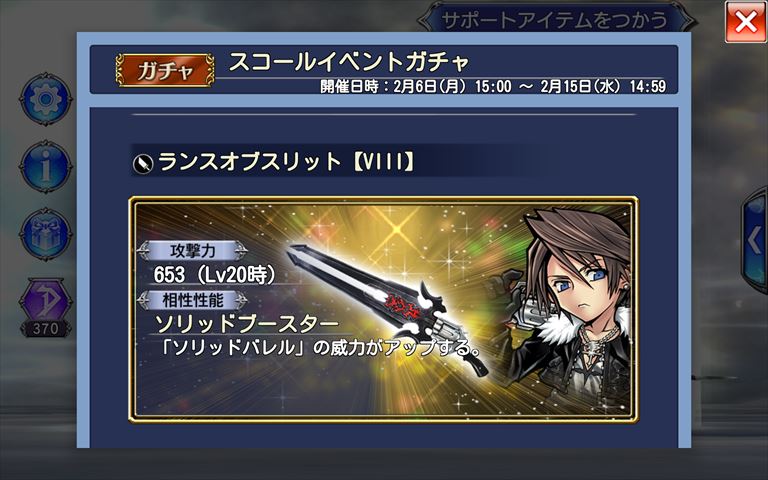Tap the weapon type icon beside ランスオブスリット
This screenshot has height=480, width=768.
point(143,162)
